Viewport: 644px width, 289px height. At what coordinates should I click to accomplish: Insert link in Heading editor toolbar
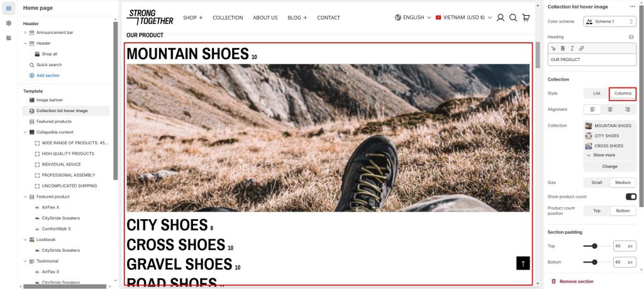click(x=581, y=48)
